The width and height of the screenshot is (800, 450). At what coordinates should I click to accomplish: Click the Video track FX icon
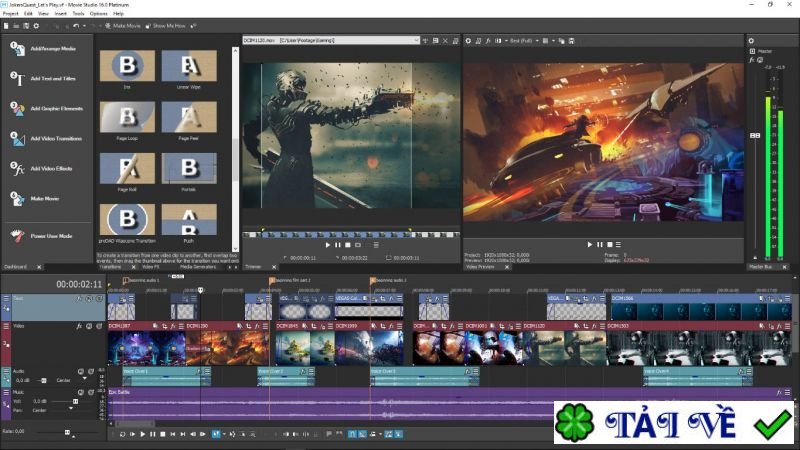[x=79, y=326]
